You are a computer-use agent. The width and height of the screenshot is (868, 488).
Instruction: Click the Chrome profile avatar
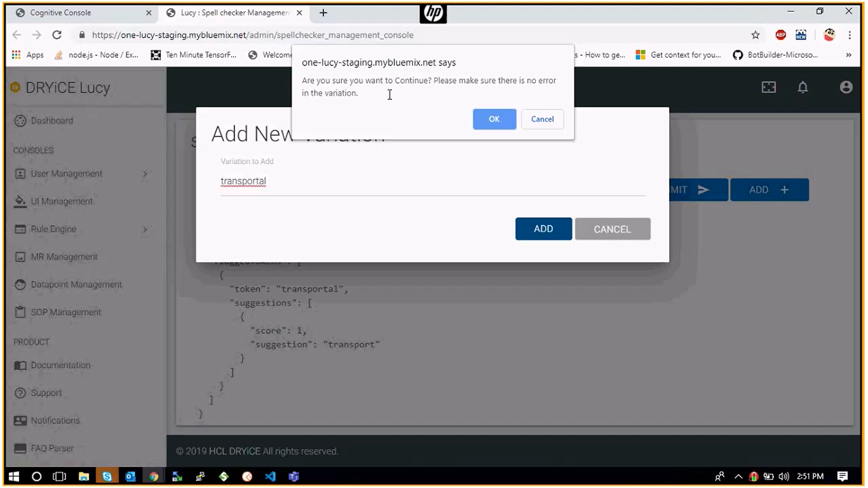pos(829,35)
